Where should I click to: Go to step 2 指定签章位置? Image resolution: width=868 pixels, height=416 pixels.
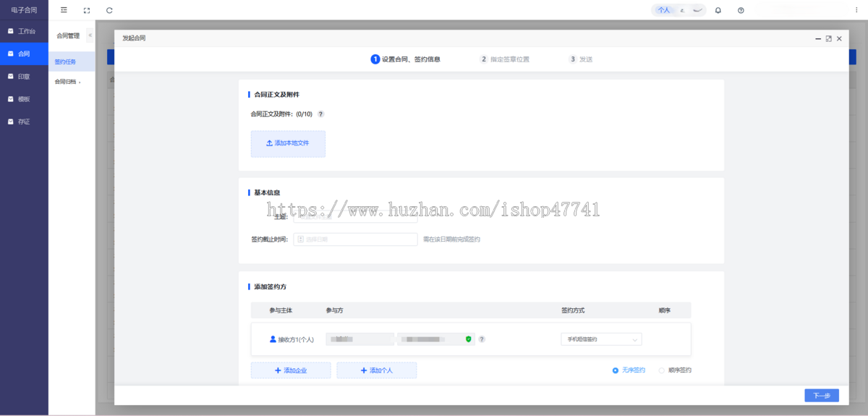[504, 59]
